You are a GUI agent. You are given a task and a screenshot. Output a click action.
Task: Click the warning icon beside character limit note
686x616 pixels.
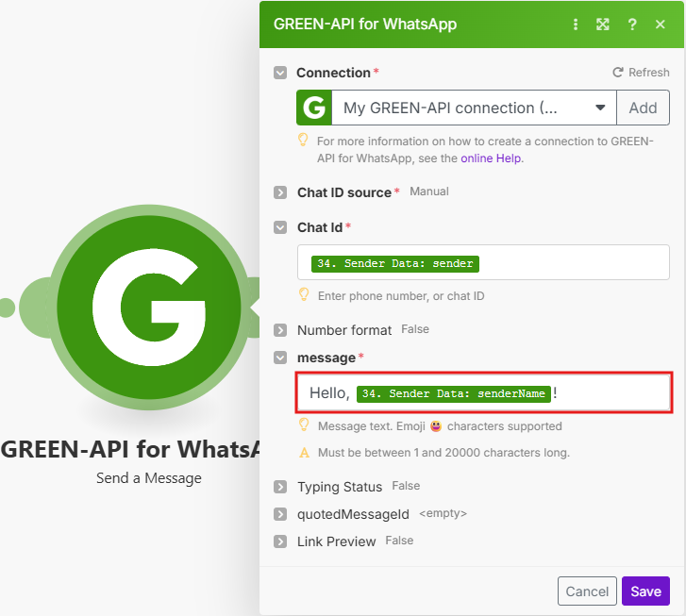tap(304, 452)
